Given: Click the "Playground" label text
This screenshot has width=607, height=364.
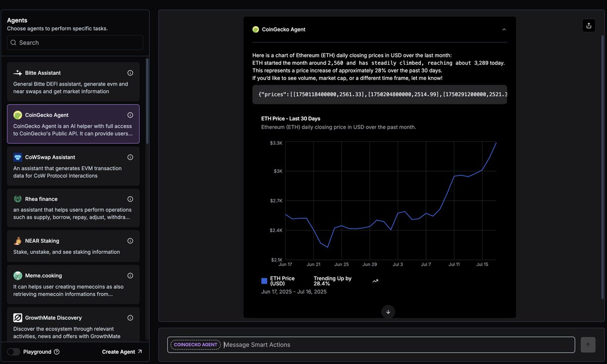Looking at the screenshot, I should [37, 352].
